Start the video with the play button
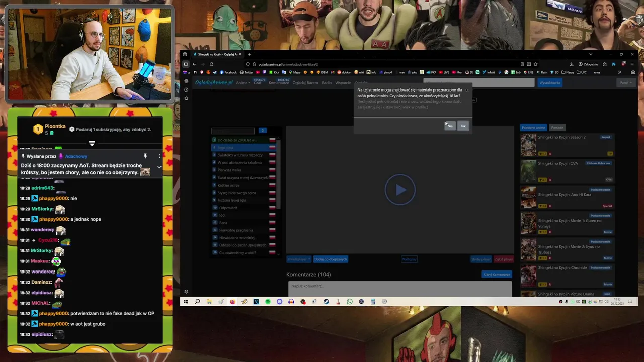This screenshot has width=644, height=362. (400, 190)
